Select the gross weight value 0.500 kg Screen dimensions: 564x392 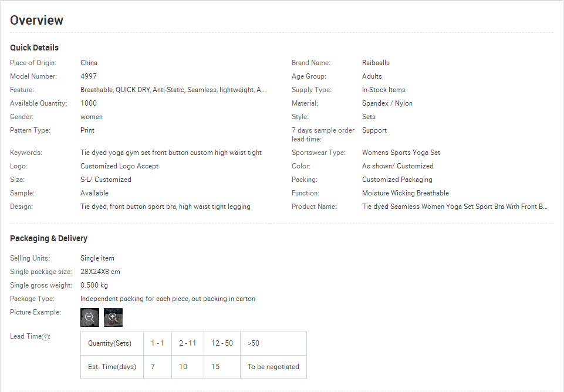tap(94, 285)
